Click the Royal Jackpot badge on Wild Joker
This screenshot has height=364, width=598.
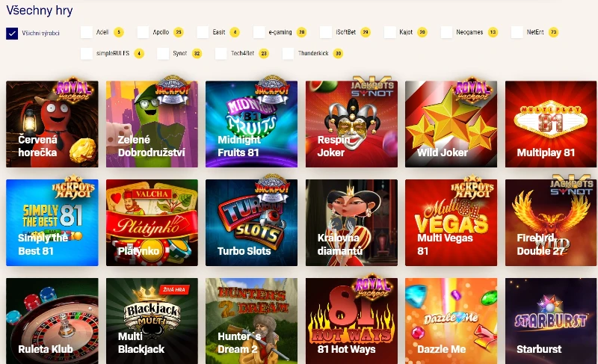point(472,90)
